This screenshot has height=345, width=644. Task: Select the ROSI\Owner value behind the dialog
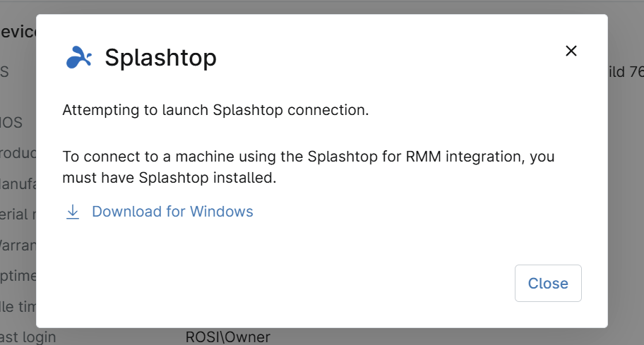point(227,337)
